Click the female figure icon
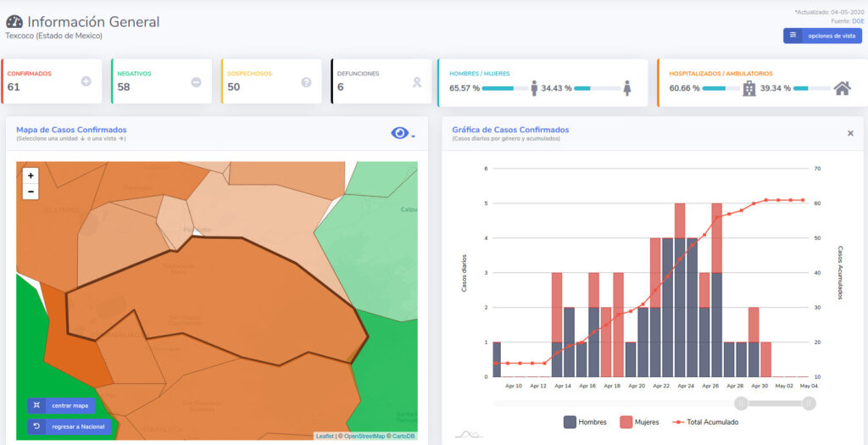The image size is (868, 445). [626, 88]
